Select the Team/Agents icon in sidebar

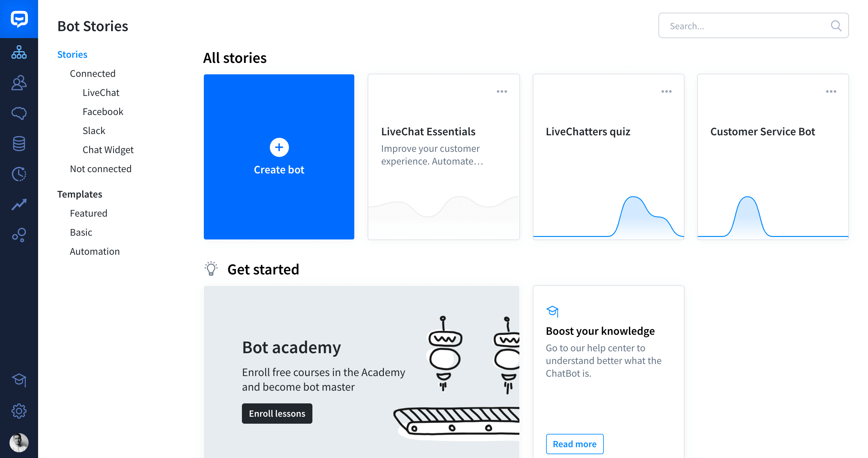point(19,83)
